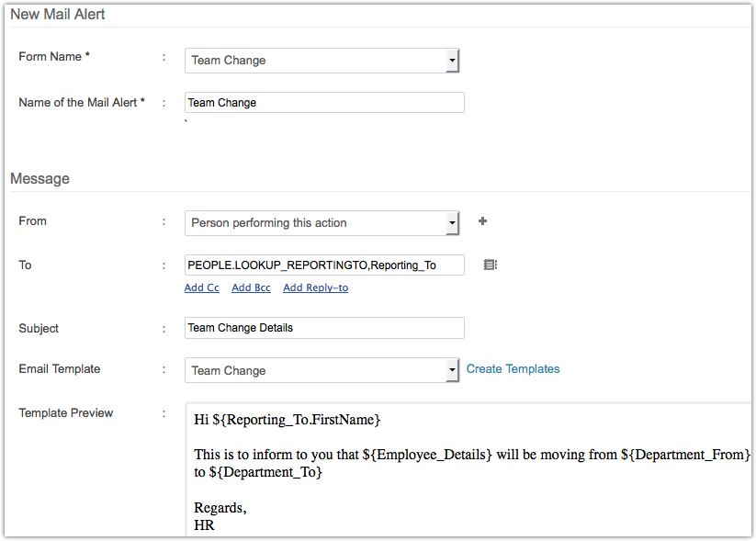Click into the To recipients field
756x541 pixels.
(x=324, y=265)
